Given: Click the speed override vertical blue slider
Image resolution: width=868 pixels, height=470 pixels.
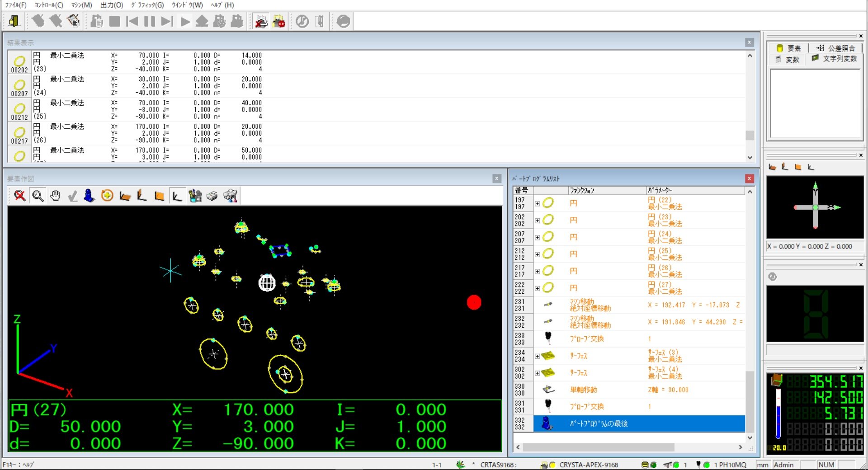Looking at the screenshot, I should [778, 414].
